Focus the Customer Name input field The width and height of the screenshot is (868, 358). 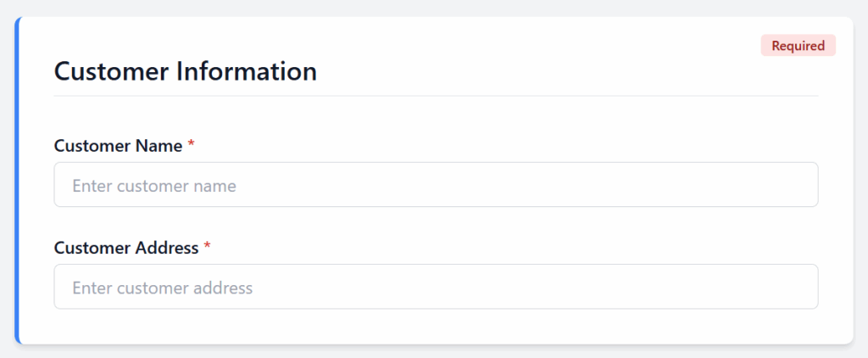(436, 185)
